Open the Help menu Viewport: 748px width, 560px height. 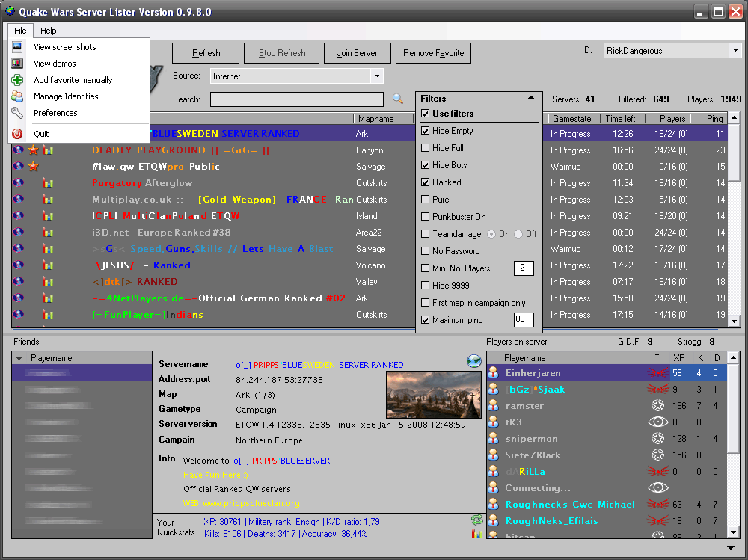(48, 31)
